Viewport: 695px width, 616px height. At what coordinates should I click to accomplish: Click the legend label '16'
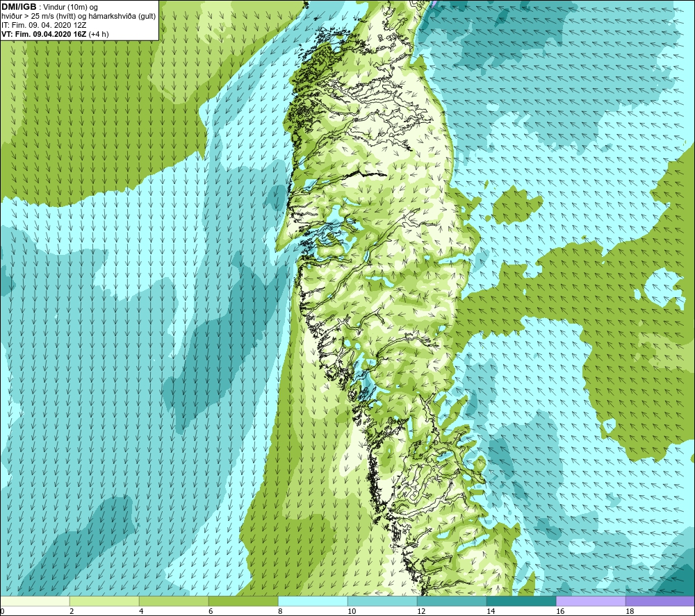click(560, 611)
